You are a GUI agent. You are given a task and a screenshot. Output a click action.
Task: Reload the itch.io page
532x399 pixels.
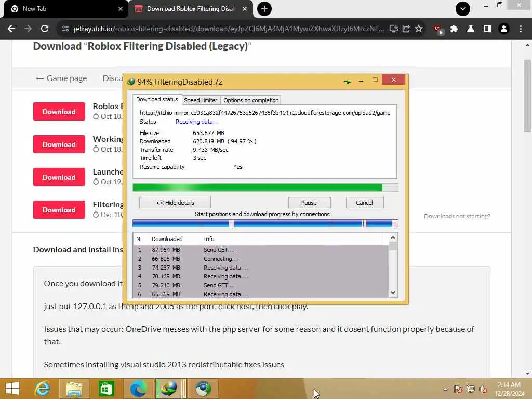tap(45, 29)
